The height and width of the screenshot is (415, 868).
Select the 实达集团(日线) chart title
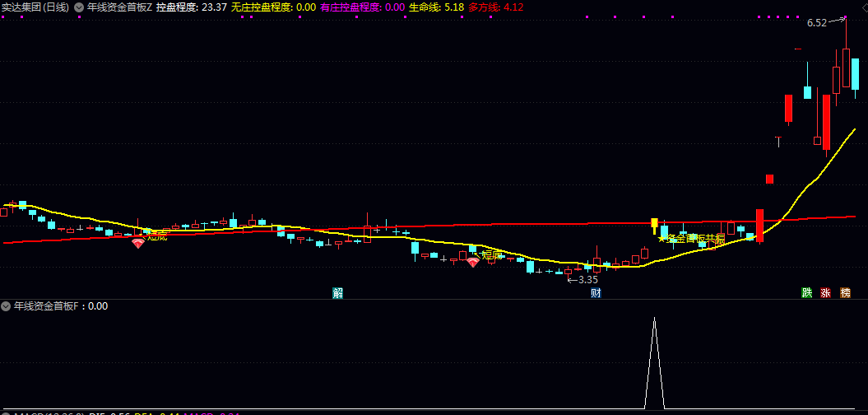click(35, 7)
